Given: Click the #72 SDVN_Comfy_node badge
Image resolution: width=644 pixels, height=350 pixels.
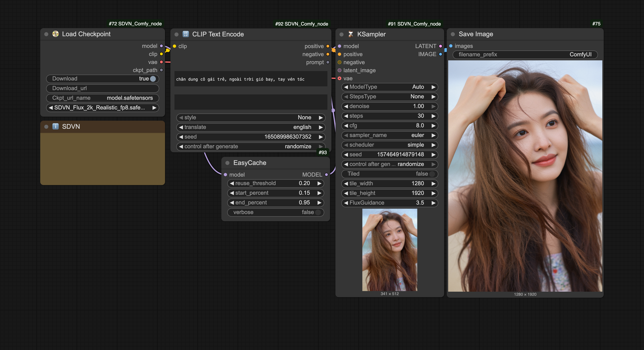Looking at the screenshot, I should coord(135,24).
